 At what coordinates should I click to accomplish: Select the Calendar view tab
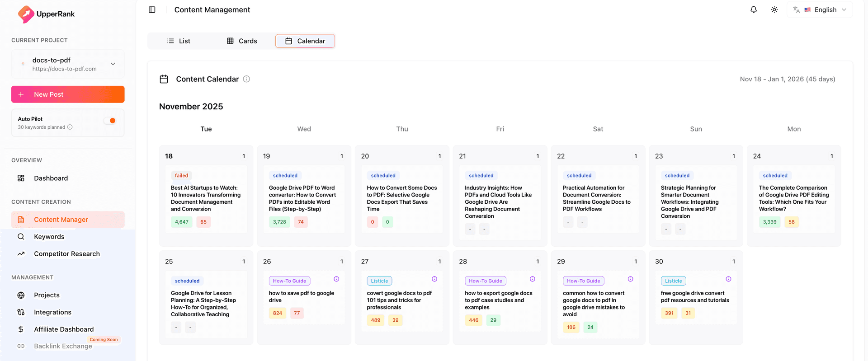(x=305, y=41)
